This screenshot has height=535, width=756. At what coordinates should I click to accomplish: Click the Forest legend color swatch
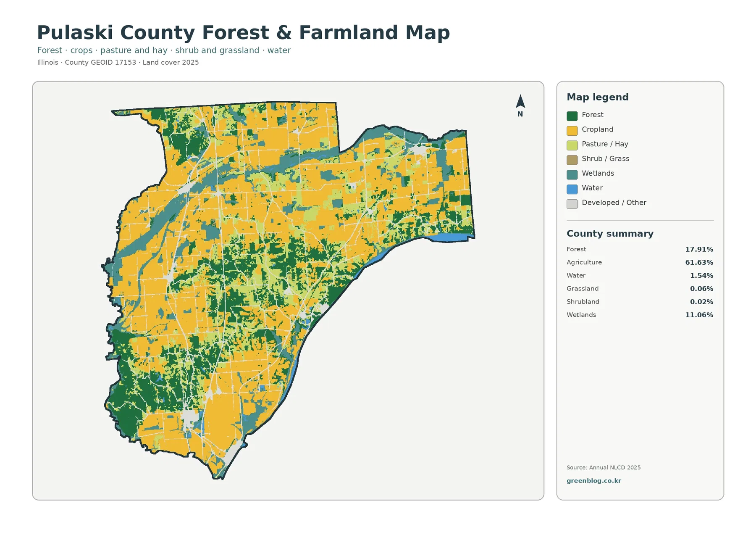pyautogui.click(x=572, y=116)
